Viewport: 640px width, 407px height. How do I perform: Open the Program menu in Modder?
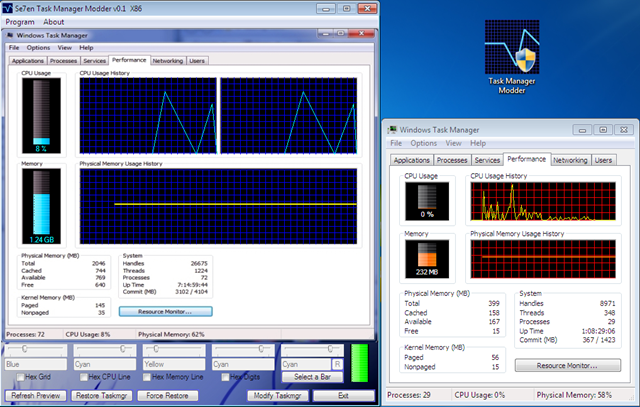click(20, 21)
